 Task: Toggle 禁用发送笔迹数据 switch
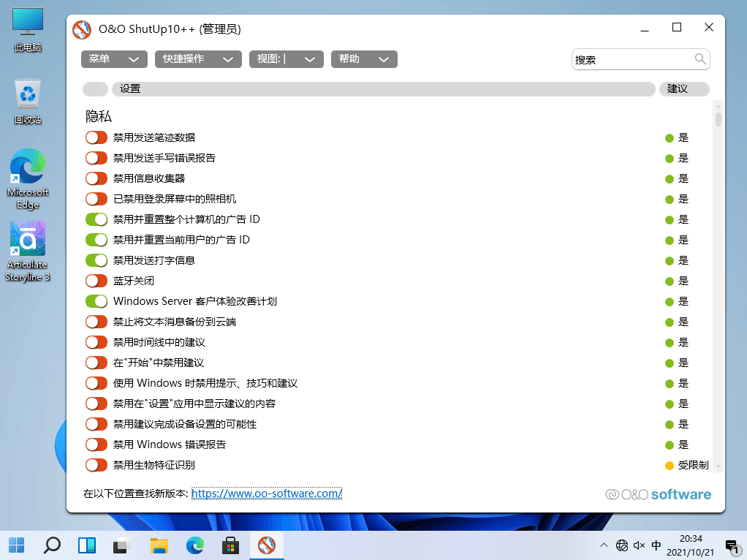96,137
